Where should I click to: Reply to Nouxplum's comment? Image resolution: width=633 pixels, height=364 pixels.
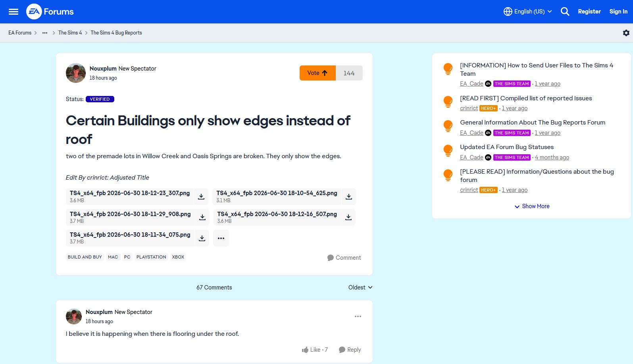[350, 350]
